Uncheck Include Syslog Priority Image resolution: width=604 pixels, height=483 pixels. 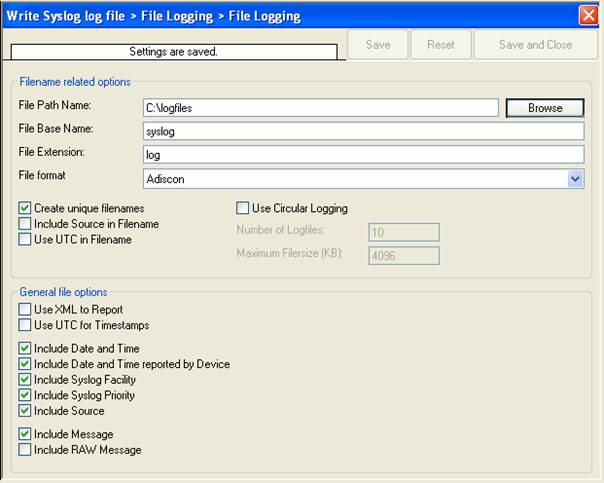25,395
